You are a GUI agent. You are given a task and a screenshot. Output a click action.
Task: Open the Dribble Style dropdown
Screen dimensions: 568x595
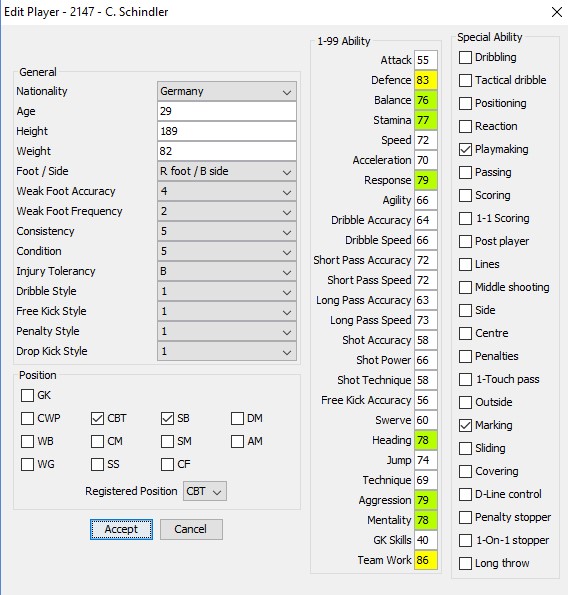(x=227, y=291)
